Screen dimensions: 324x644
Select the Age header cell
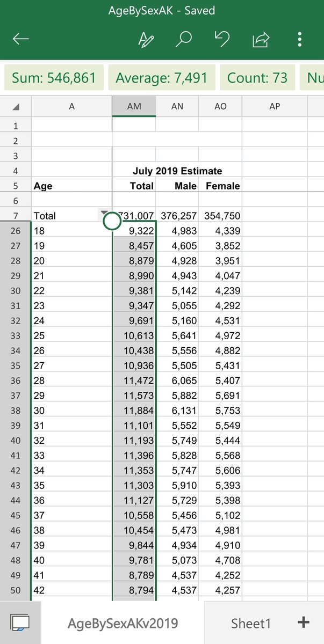click(71, 186)
